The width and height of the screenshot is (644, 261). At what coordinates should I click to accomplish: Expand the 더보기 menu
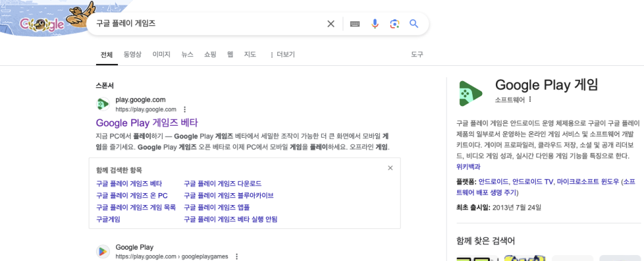pyautogui.click(x=282, y=55)
